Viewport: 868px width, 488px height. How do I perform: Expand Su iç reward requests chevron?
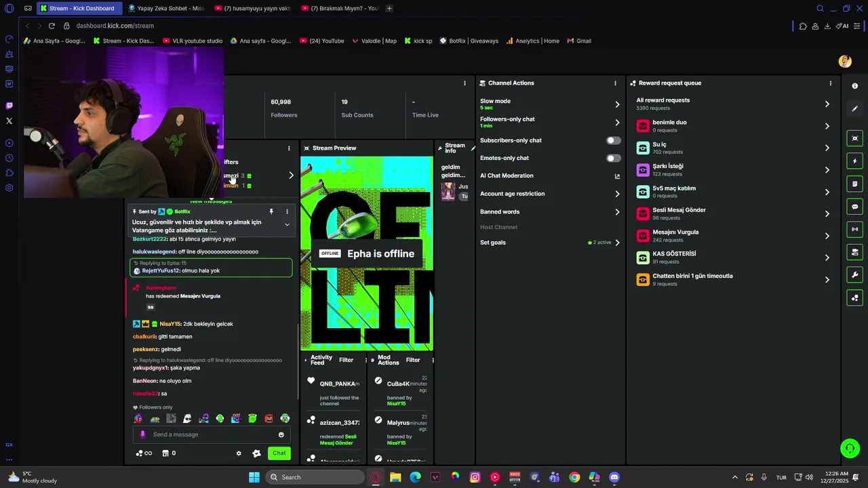point(827,148)
